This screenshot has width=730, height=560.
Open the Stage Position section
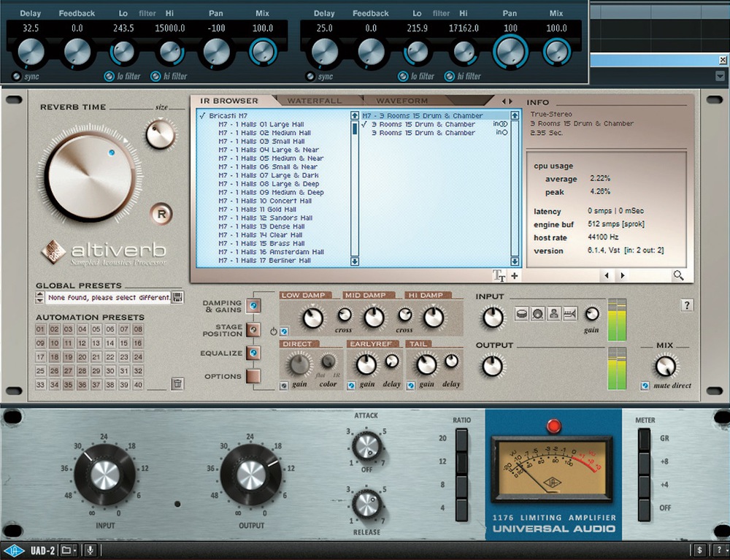pos(253,329)
